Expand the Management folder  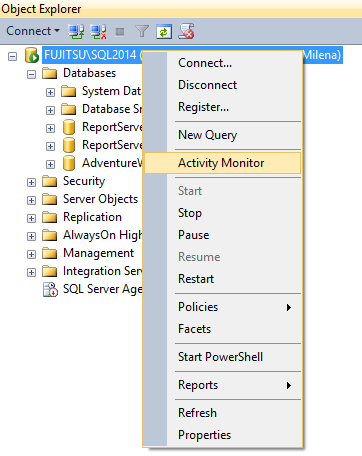(x=31, y=254)
